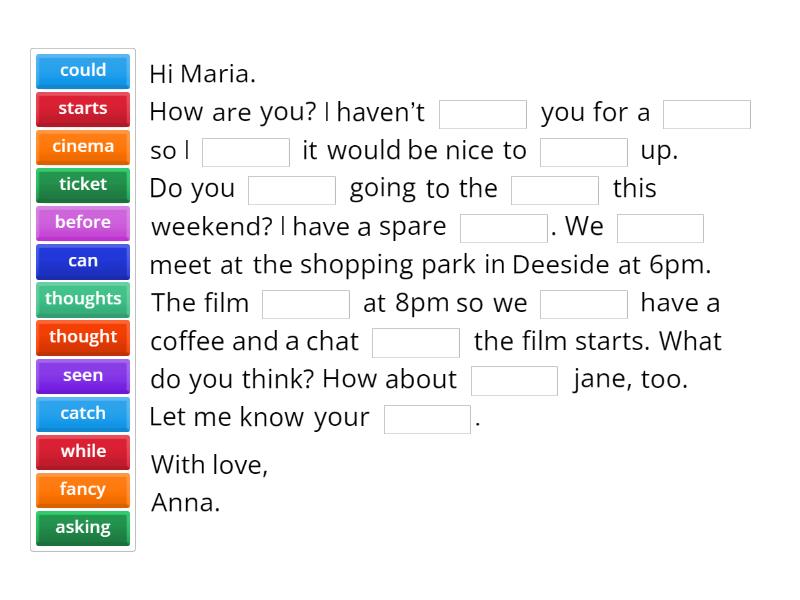This screenshot has width=800, height=600.
Task: Select the blank after 'The film'
Action: [306, 304]
